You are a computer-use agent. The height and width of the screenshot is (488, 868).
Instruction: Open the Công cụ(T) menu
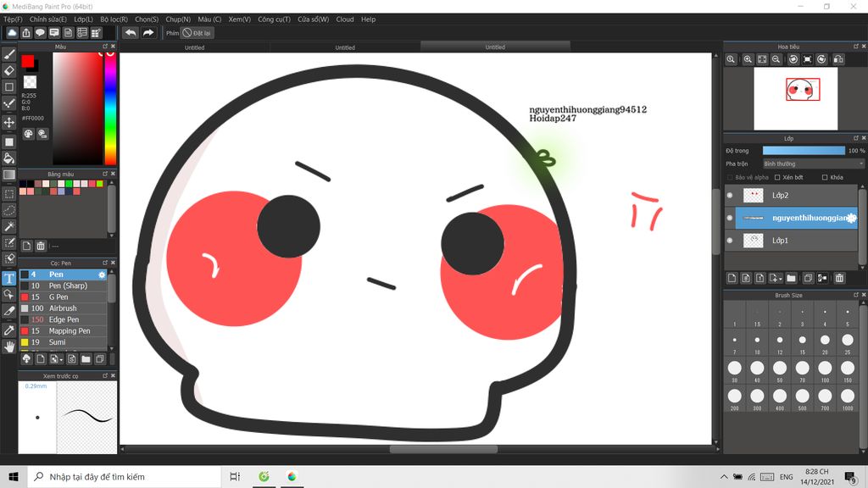pyautogui.click(x=274, y=19)
